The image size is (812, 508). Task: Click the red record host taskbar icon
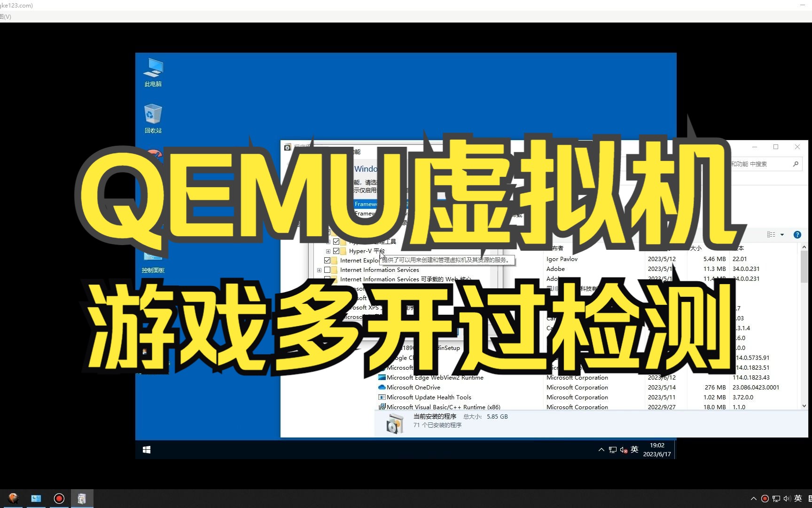(59, 499)
